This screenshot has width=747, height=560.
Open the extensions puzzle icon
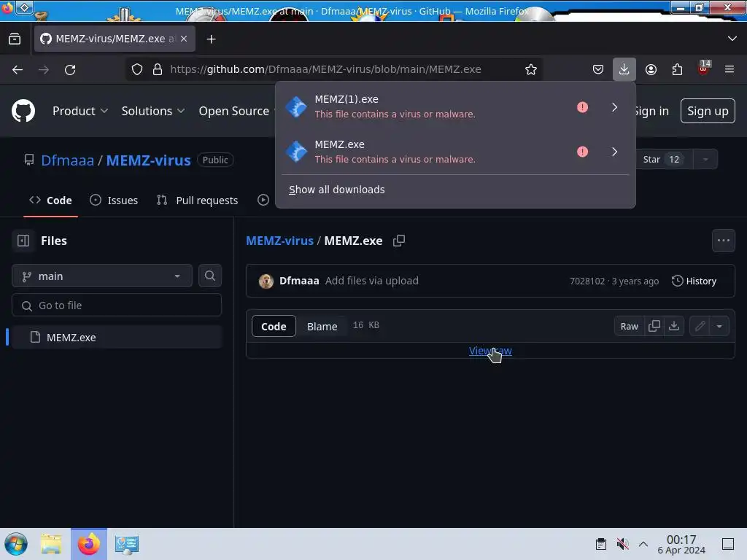(x=677, y=69)
